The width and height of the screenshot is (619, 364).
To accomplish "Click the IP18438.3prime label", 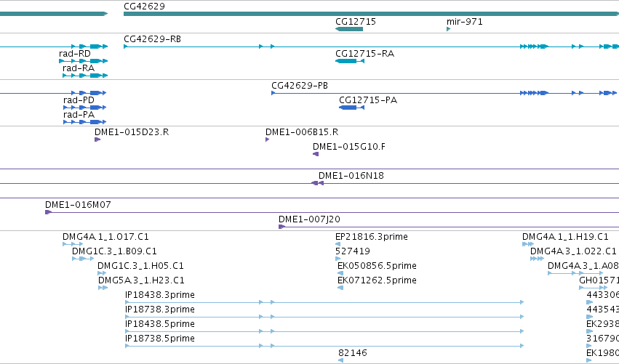I will point(160,295).
